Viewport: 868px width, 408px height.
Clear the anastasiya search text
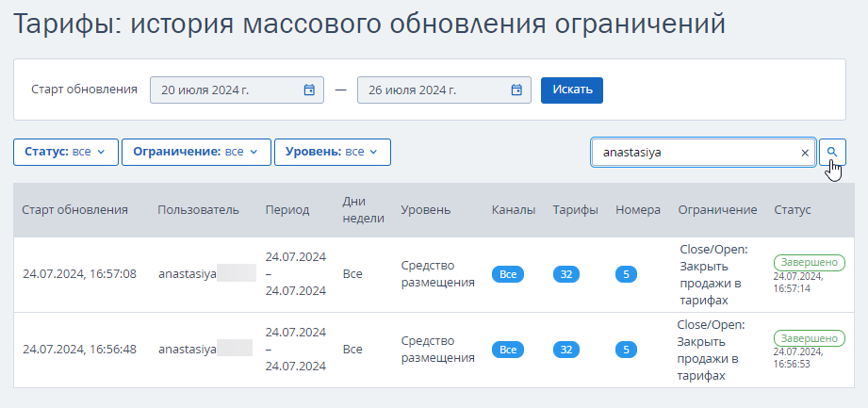(805, 153)
